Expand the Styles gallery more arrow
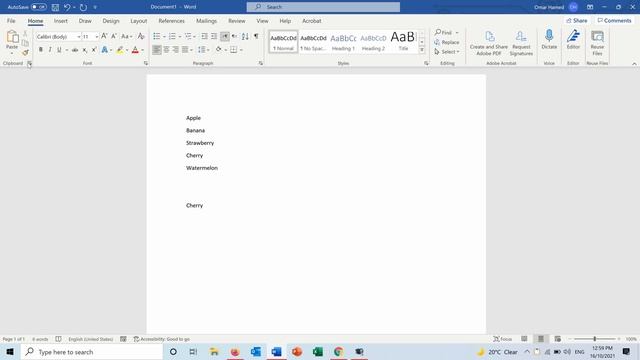640x360 pixels. coord(422,50)
